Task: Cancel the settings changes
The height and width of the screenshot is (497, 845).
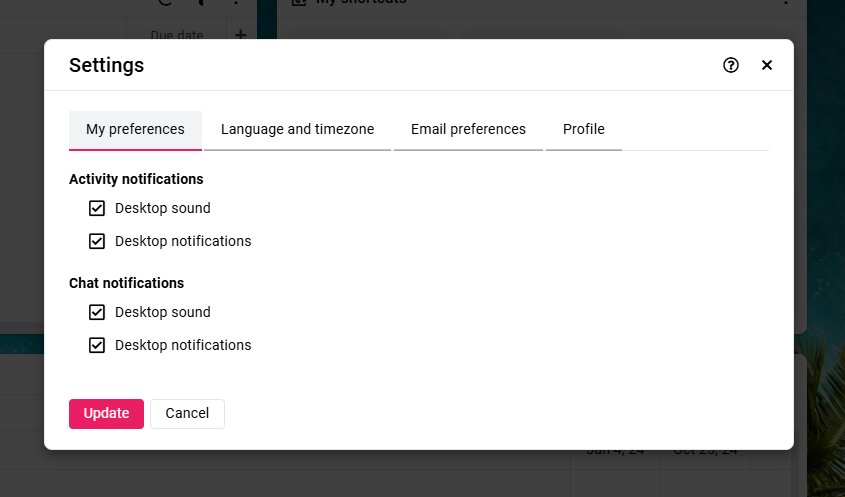Action: pos(187,413)
